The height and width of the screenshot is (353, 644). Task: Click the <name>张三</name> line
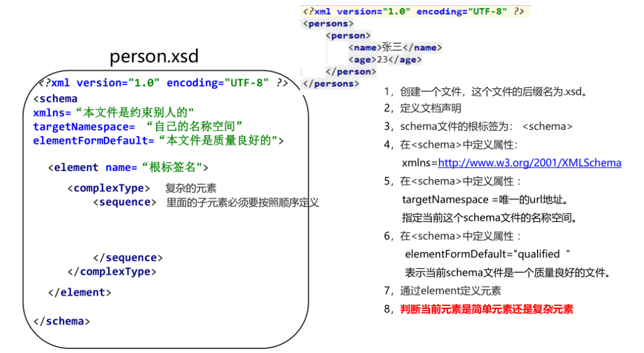tap(395, 48)
